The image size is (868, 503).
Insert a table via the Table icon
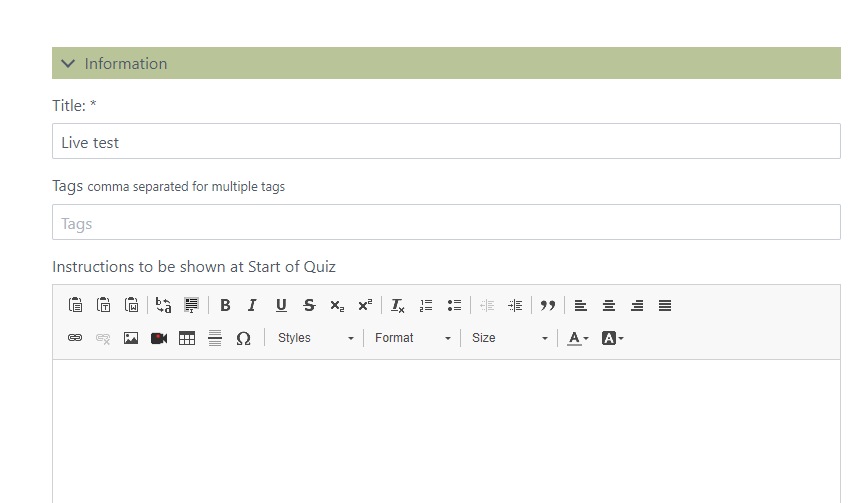(187, 338)
